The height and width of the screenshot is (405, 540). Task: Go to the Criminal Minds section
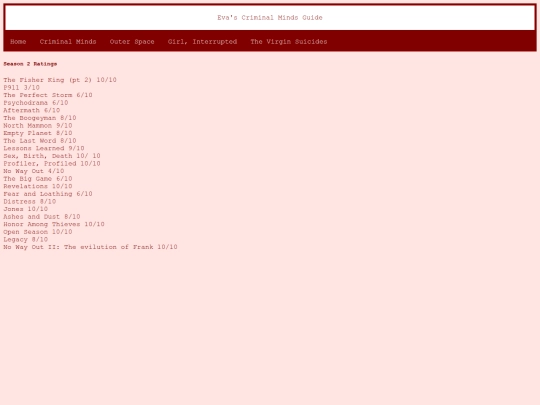[x=68, y=42]
